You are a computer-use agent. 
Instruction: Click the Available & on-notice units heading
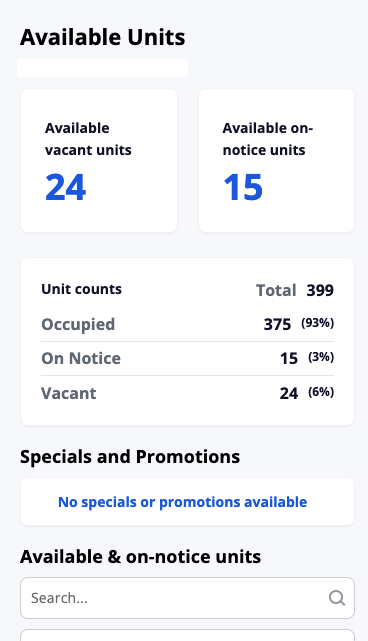(x=140, y=557)
